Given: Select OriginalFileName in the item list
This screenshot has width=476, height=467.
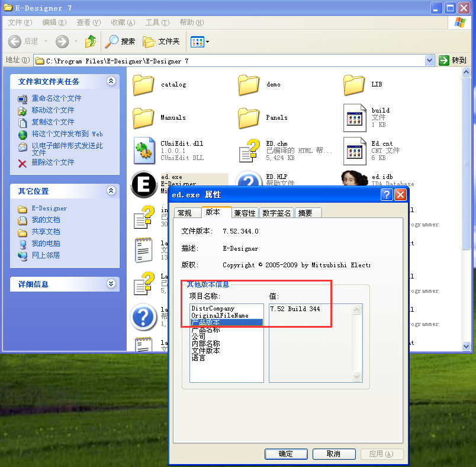Looking at the screenshot, I should (x=220, y=315).
